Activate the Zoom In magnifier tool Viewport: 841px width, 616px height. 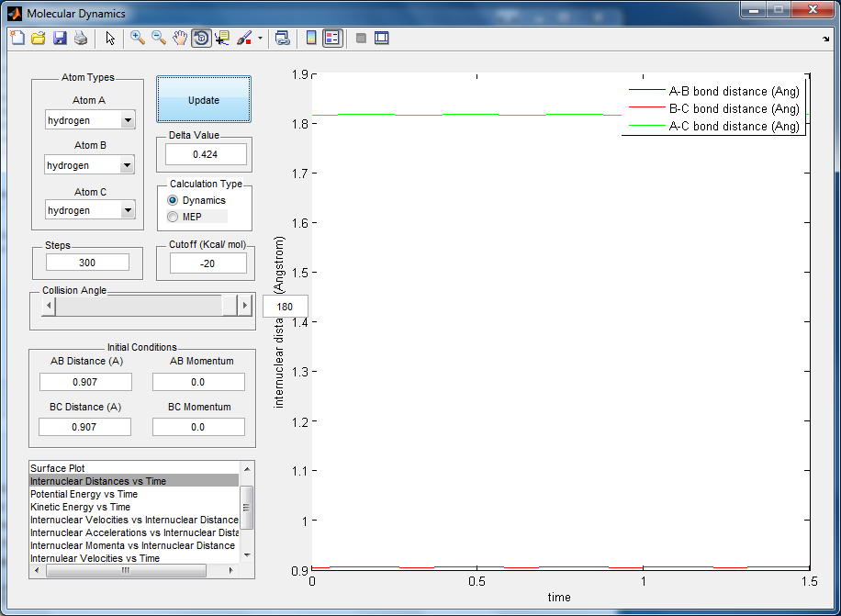click(x=138, y=38)
